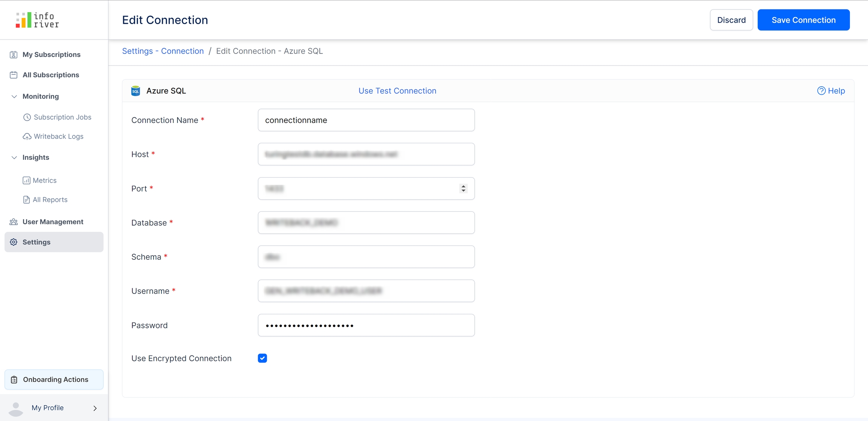Click the My Subscriptions sidebar icon

[x=14, y=55]
